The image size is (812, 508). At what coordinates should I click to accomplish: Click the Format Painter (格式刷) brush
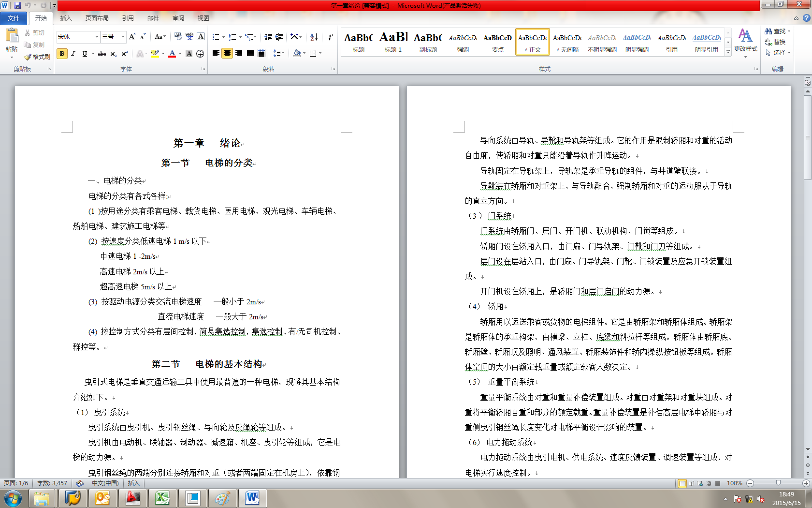(x=37, y=57)
